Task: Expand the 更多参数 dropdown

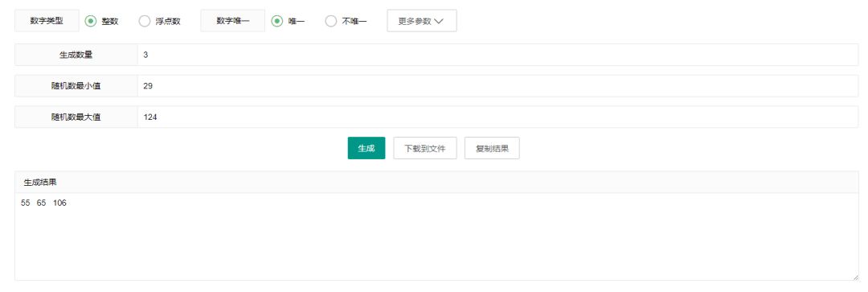Action: pos(422,21)
